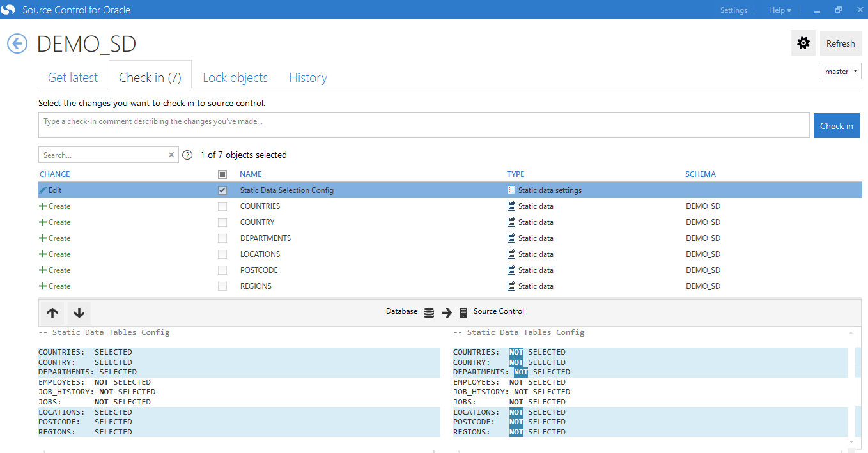Click the Redgate logo in the title bar
This screenshot has height=453, width=868.
point(8,10)
